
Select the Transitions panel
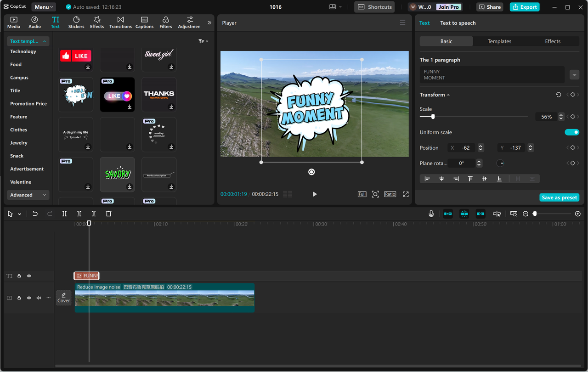[x=120, y=22]
